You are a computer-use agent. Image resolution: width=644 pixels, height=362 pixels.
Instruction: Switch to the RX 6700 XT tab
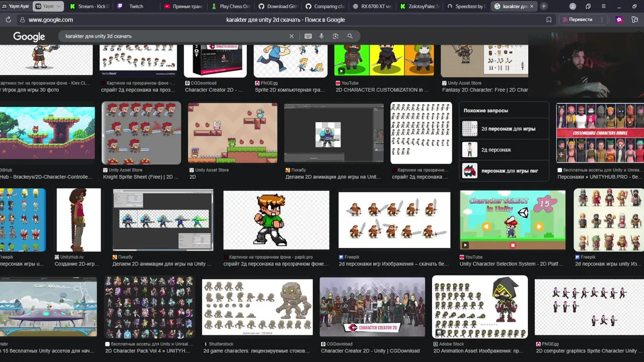372,6
